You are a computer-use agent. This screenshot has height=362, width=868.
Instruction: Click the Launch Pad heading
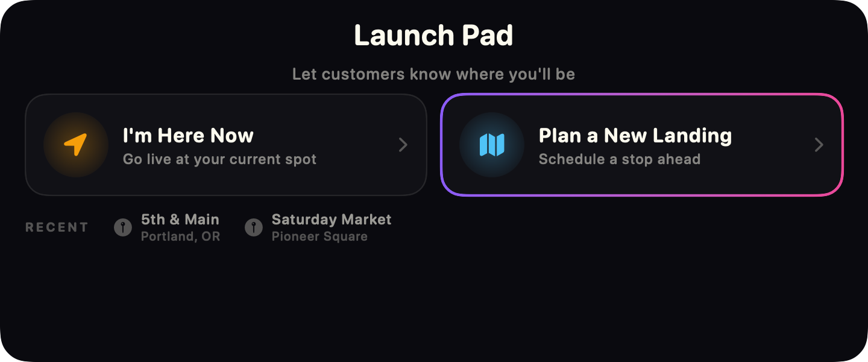coord(433,35)
